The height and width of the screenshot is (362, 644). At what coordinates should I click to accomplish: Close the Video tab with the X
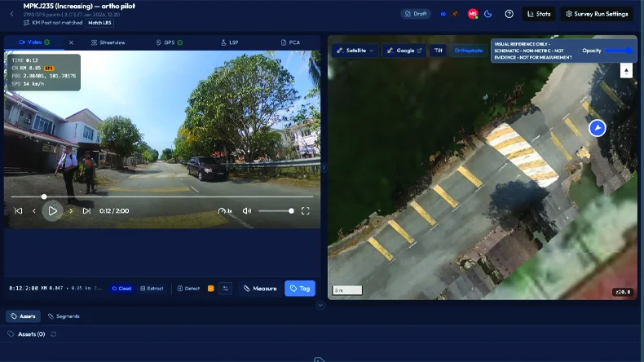[71, 42]
